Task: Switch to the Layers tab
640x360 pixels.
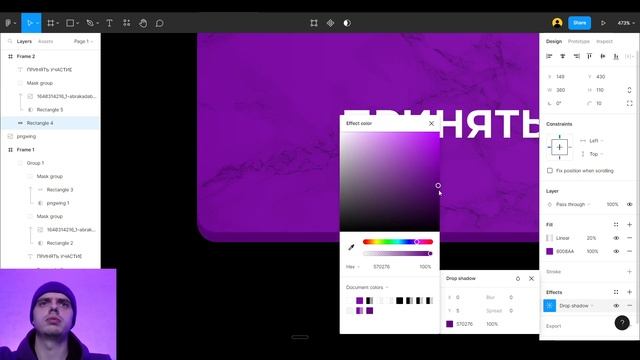Action: (24, 42)
